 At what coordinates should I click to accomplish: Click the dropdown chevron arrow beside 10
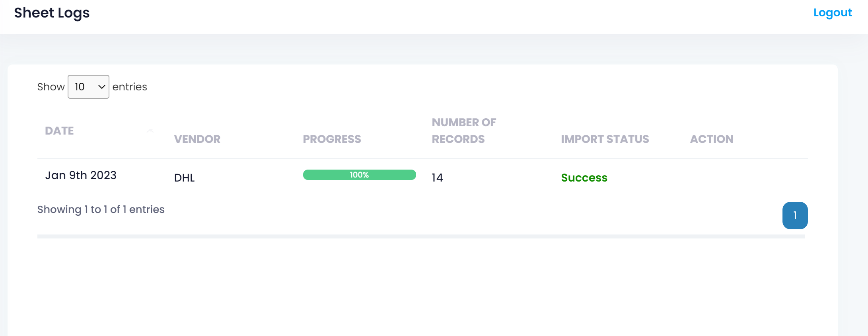[101, 87]
